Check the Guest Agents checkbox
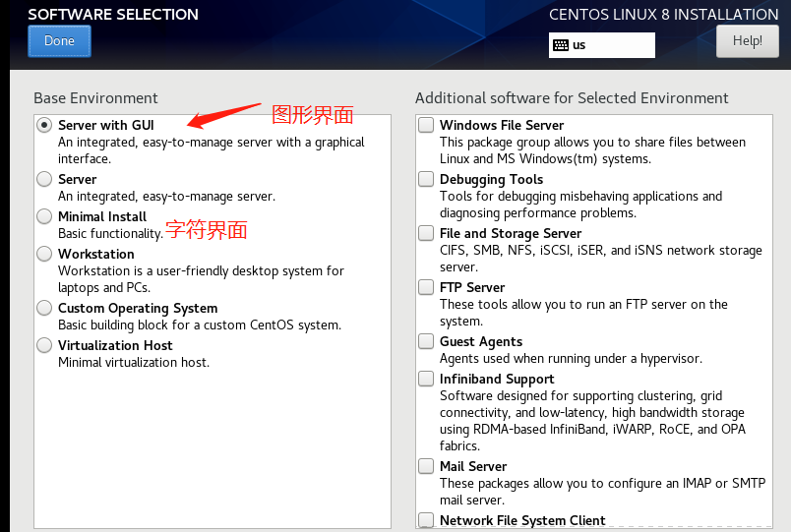791x532 pixels. point(426,341)
